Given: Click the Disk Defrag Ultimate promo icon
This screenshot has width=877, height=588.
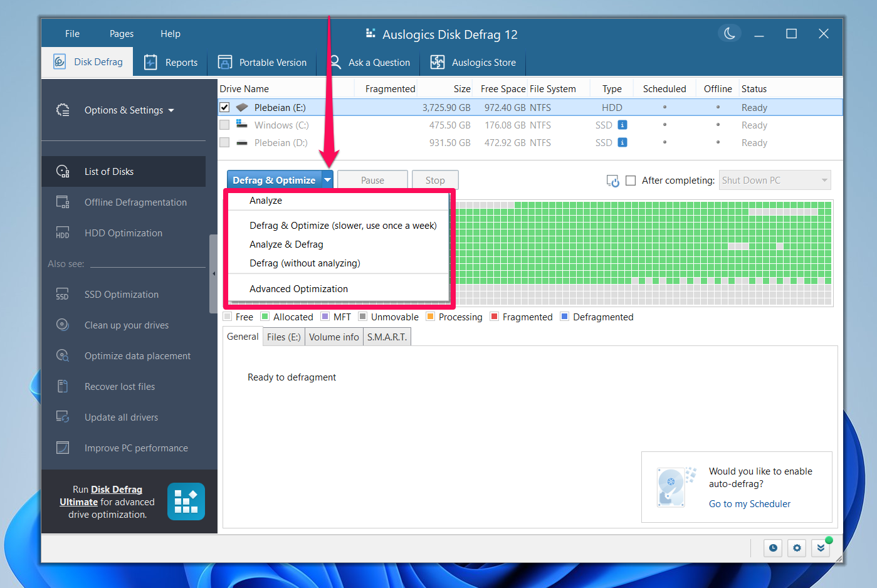Looking at the screenshot, I should 186,501.
